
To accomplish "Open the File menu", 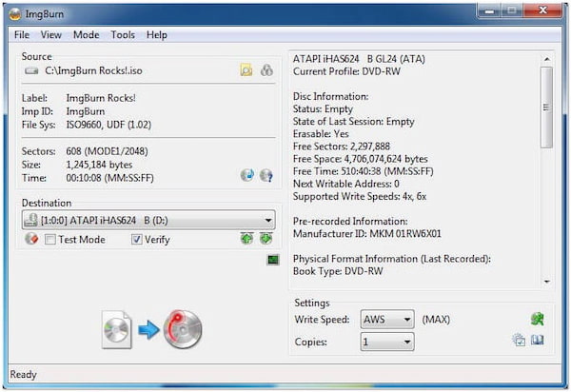I will pos(22,34).
